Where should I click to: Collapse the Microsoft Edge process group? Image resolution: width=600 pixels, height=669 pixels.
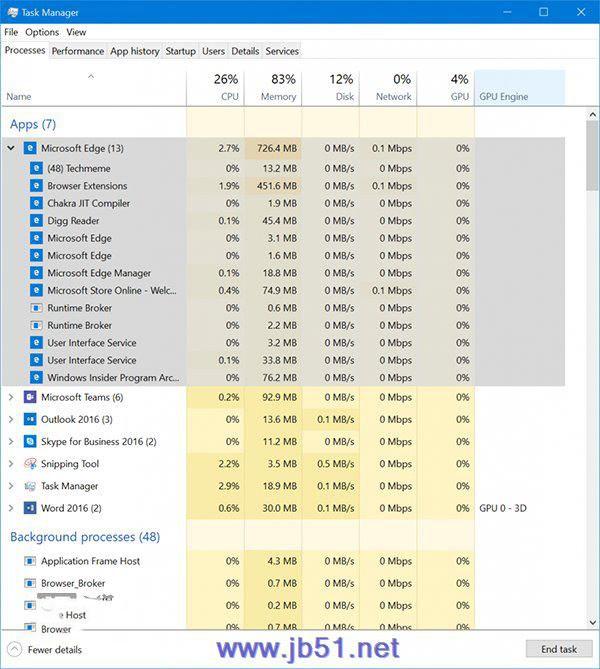(x=11, y=148)
